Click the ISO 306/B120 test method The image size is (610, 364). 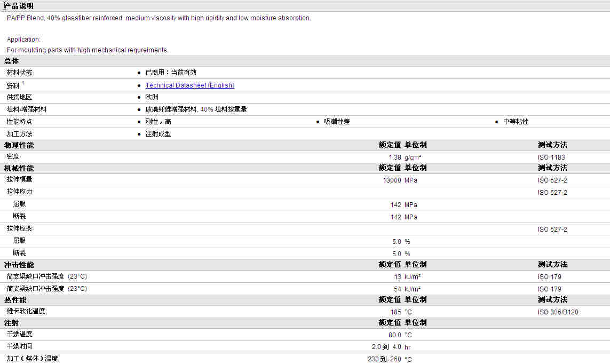click(558, 312)
